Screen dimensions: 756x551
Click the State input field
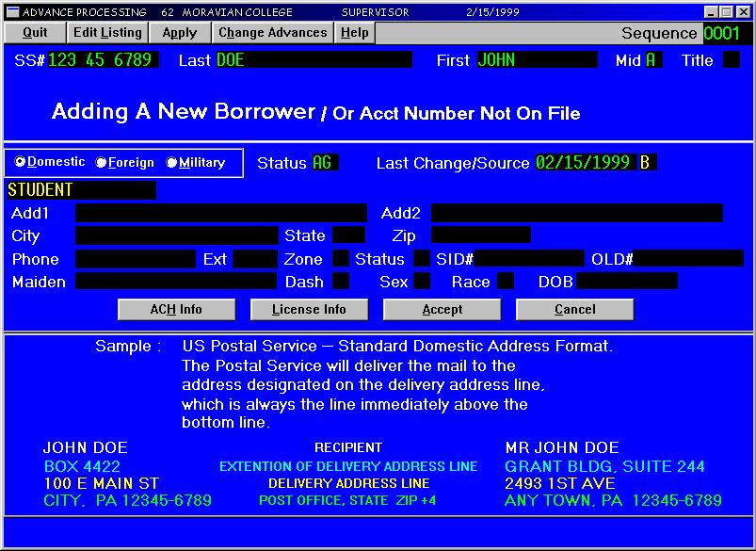(349, 235)
